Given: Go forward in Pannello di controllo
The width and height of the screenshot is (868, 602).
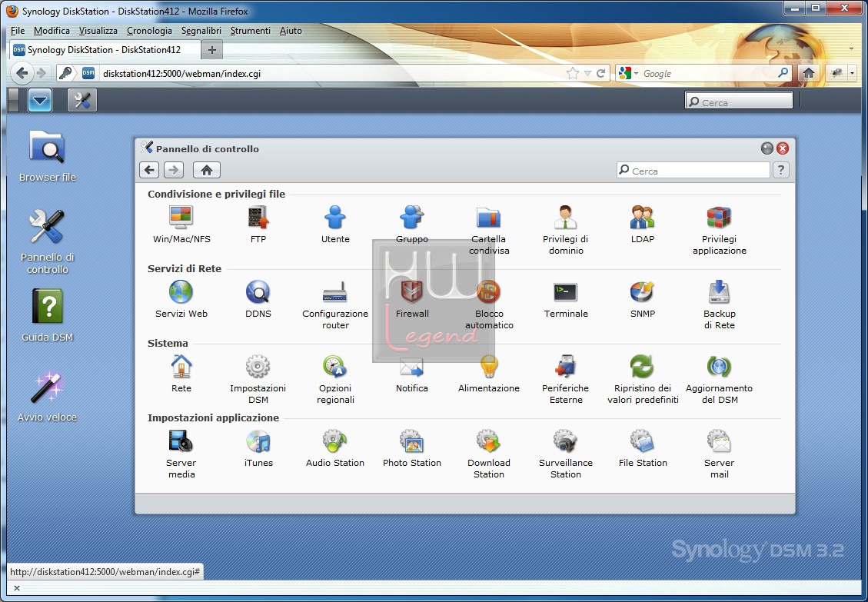Looking at the screenshot, I should (x=173, y=170).
